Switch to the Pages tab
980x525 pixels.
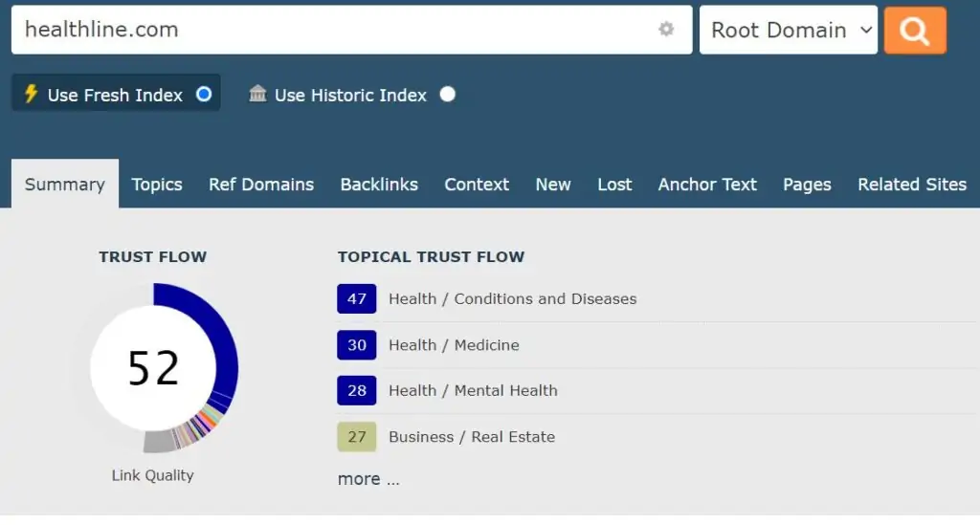click(x=808, y=185)
